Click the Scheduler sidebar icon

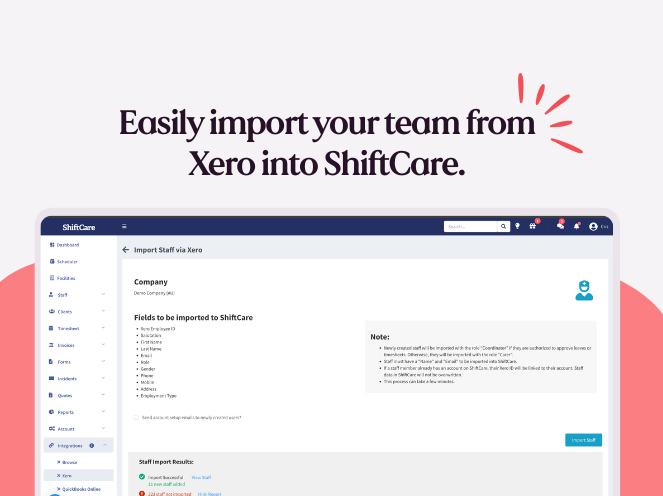(52, 261)
